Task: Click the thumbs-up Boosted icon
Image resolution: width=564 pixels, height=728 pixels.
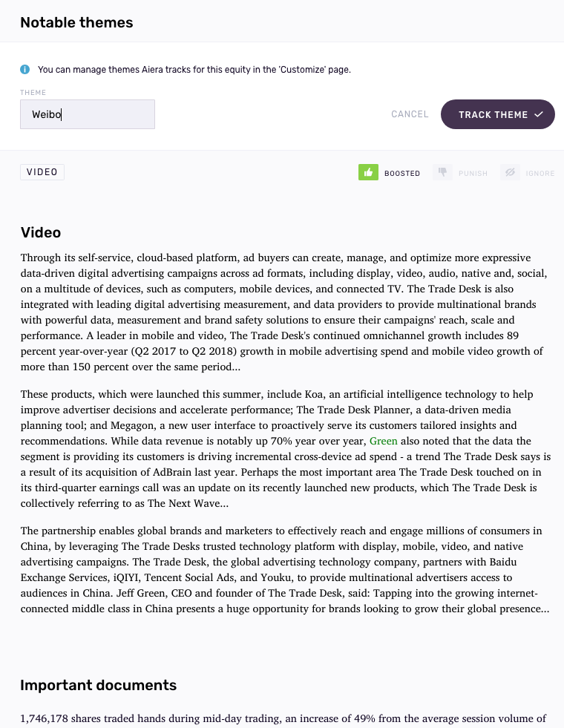Action: (368, 173)
